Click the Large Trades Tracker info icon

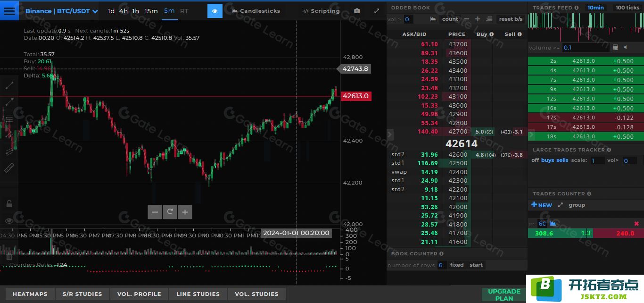coord(609,150)
